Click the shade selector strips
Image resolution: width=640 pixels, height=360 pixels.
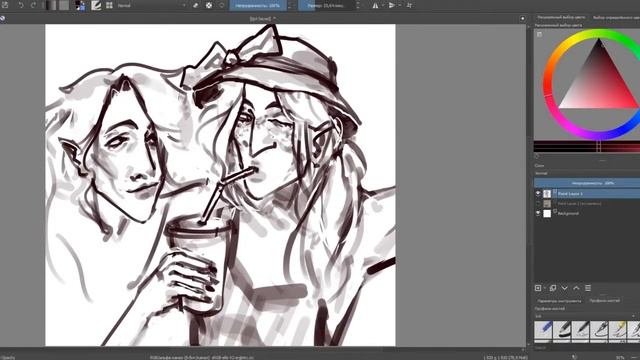587,147
